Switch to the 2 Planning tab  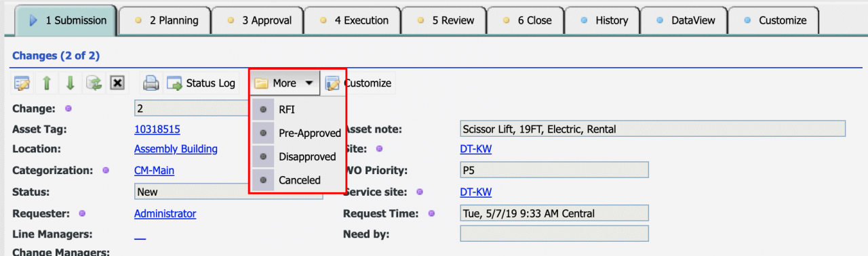pyautogui.click(x=164, y=20)
